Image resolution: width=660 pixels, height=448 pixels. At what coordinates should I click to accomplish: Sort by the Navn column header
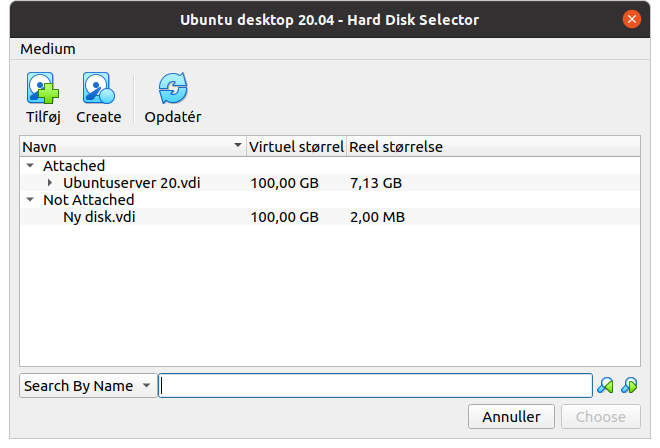click(133, 147)
